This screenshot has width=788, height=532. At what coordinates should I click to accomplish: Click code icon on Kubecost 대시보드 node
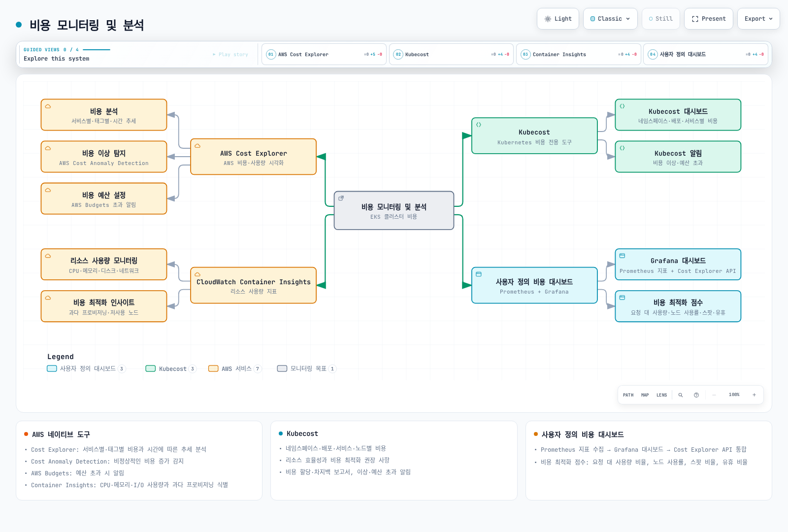[x=622, y=106]
